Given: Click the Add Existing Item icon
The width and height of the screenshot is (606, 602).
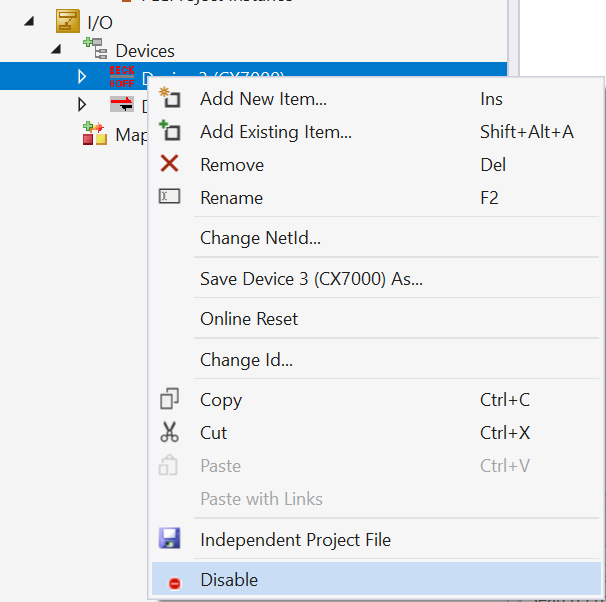Looking at the screenshot, I should [x=170, y=132].
